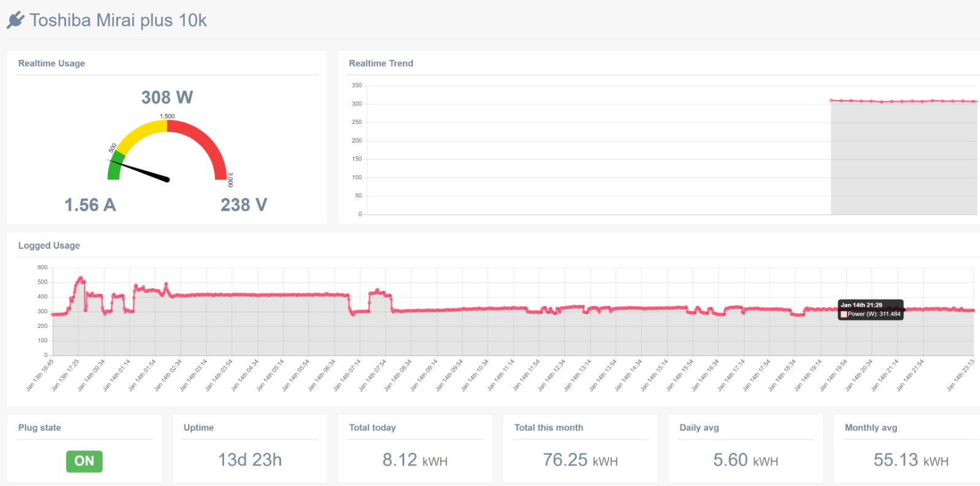Screen dimensions: 980x486
Task: Click the 1.56 A current value
Action: point(90,205)
